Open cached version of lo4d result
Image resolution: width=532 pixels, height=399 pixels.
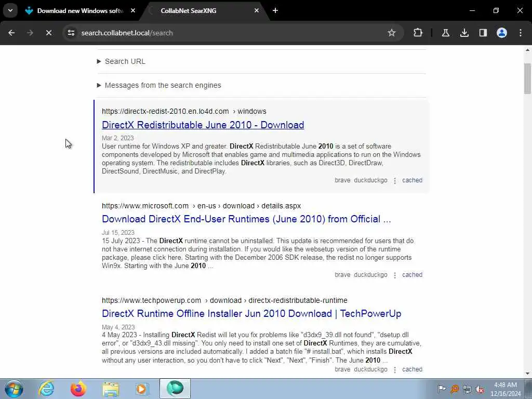(412, 180)
